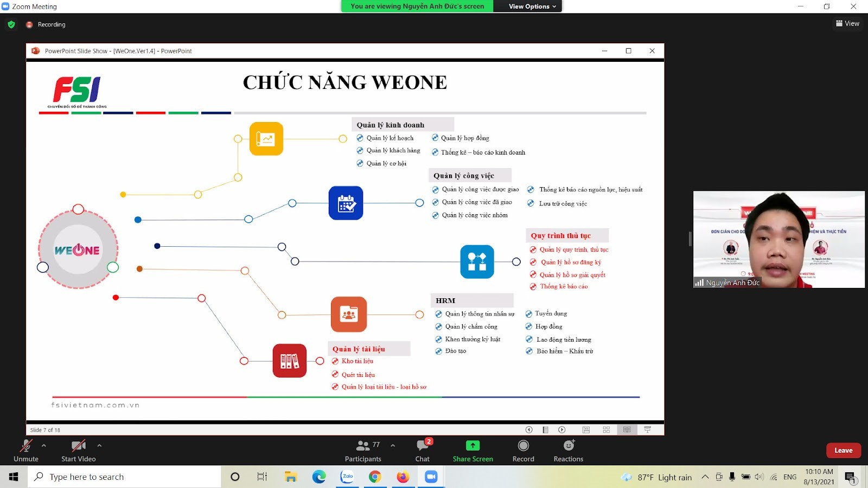Open the Windows notification center
This screenshot has height=488, width=868.
[x=850, y=477]
